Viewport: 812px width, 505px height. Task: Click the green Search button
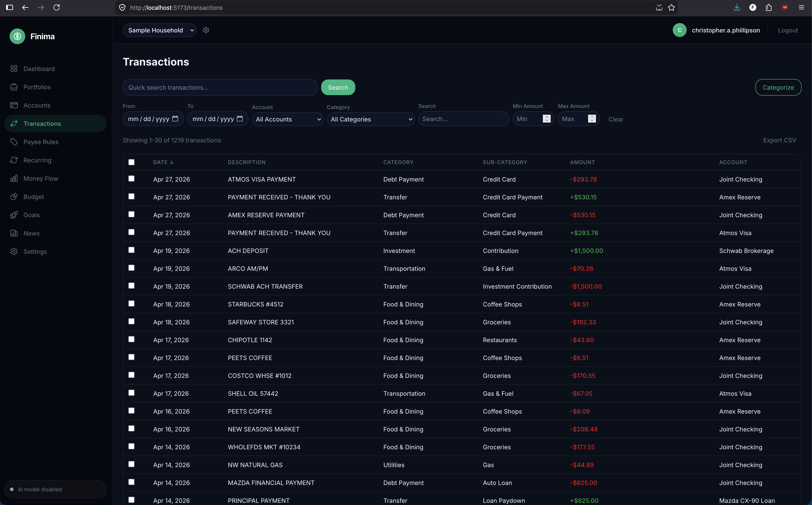338,88
